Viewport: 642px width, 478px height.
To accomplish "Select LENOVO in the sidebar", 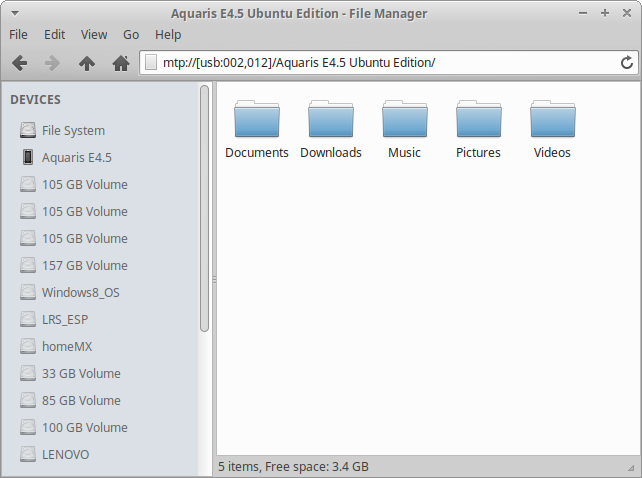I will tap(66, 455).
